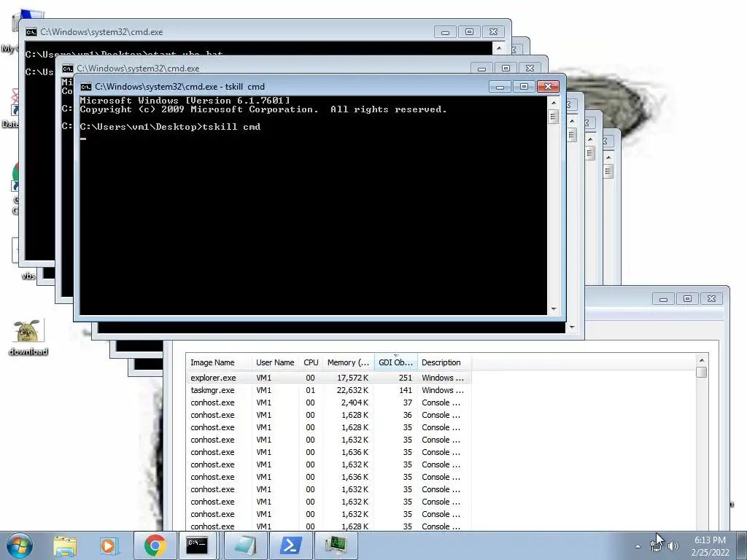
Task: Sort processes by Description column
Action: (444, 362)
